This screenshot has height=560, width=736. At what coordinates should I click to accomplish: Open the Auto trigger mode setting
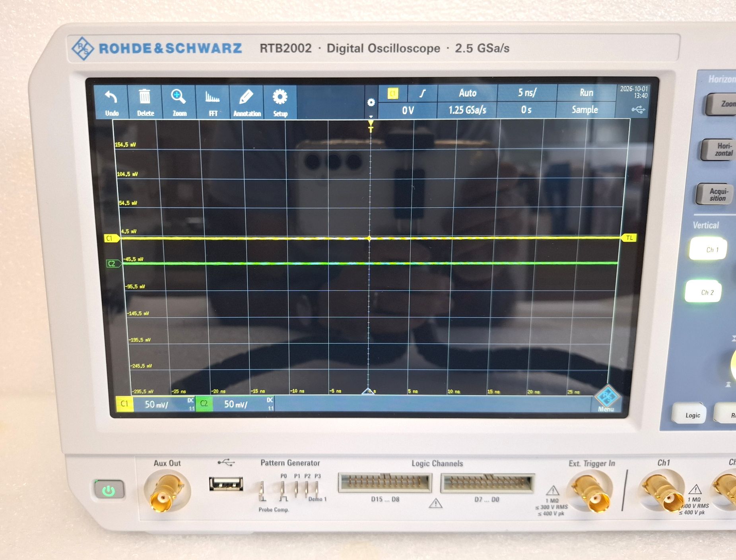(x=467, y=93)
